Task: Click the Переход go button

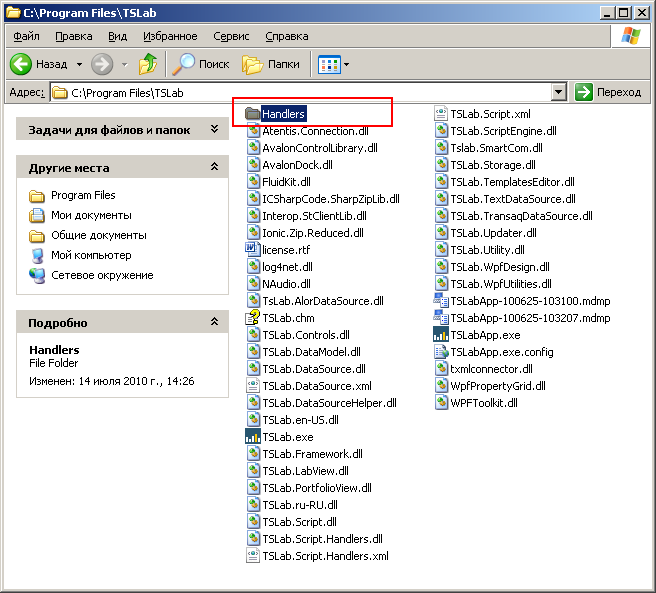Action: [x=609, y=92]
